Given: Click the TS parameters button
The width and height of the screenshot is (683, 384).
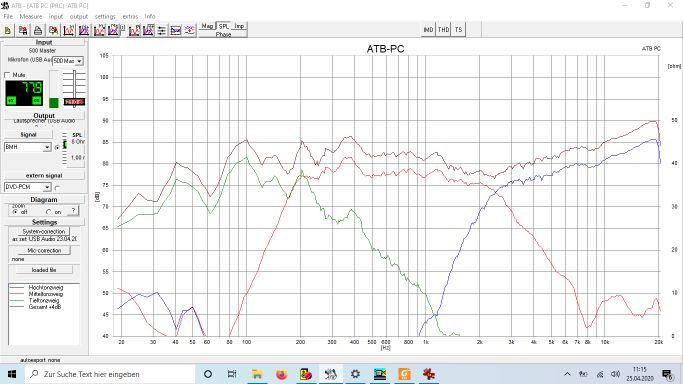Looking at the screenshot, I should (458, 30).
